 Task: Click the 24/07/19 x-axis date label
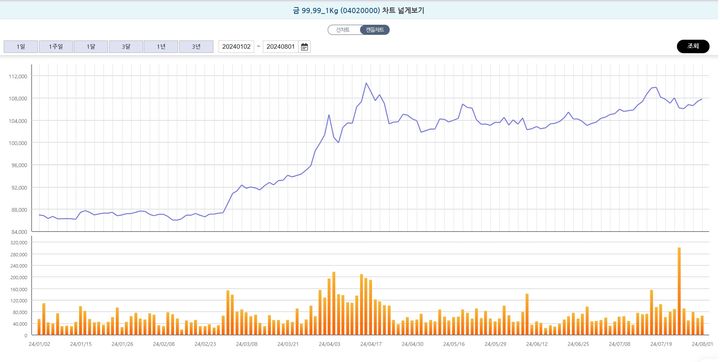(x=662, y=344)
